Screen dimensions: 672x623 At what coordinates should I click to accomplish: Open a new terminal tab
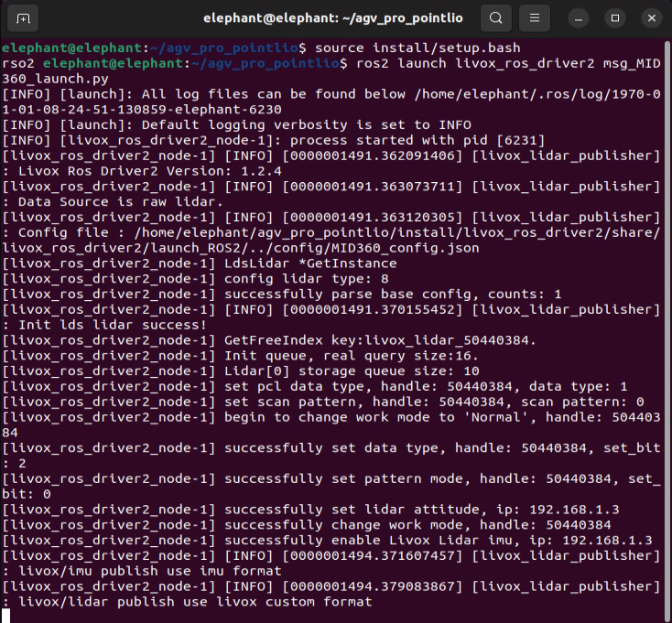pos(23,18)
